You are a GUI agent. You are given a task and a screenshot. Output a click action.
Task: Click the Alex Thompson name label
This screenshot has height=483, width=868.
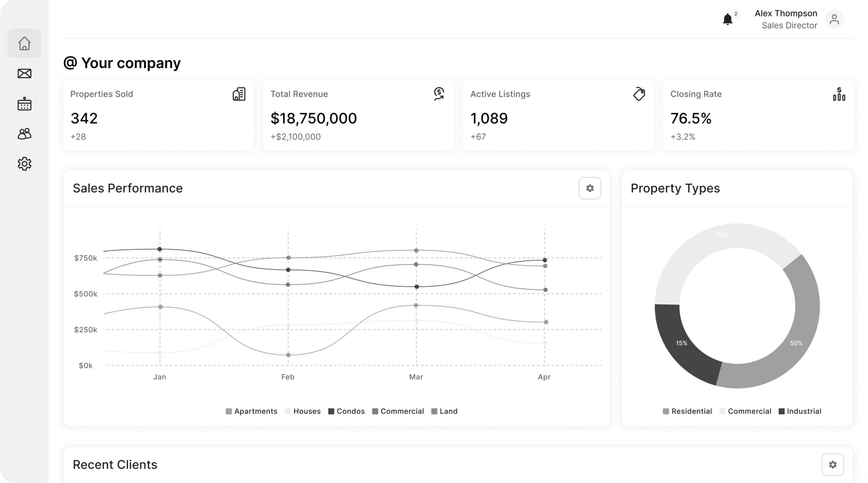pyautogui.click(x=787, y=13)
